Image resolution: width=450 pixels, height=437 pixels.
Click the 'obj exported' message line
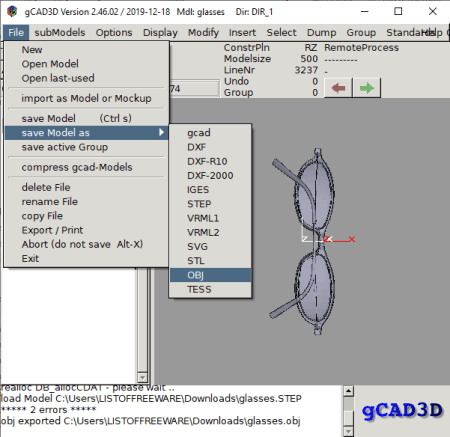[x=150, y=421]
